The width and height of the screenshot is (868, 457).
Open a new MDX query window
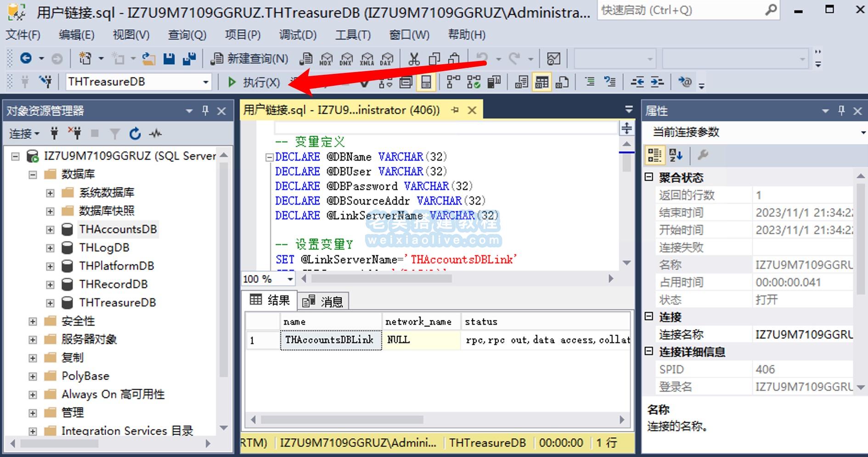click(x=326, y=59)
